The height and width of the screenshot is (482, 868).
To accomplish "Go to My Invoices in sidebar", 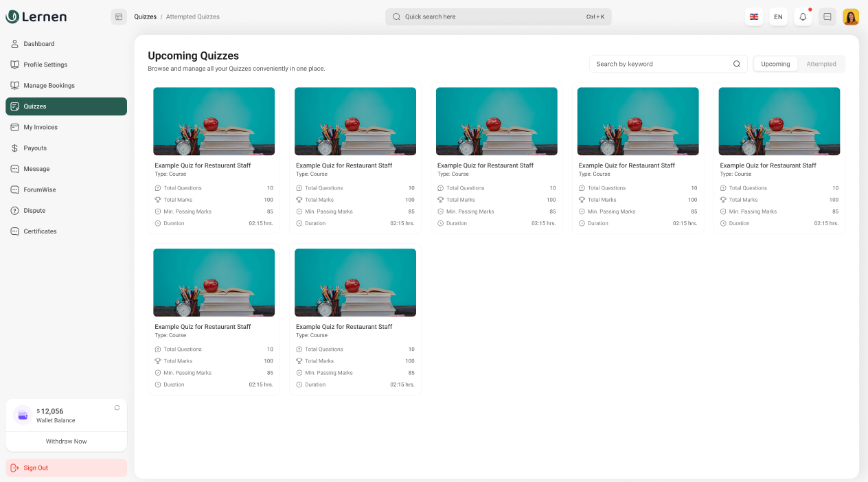I will [x=41, y=127].
